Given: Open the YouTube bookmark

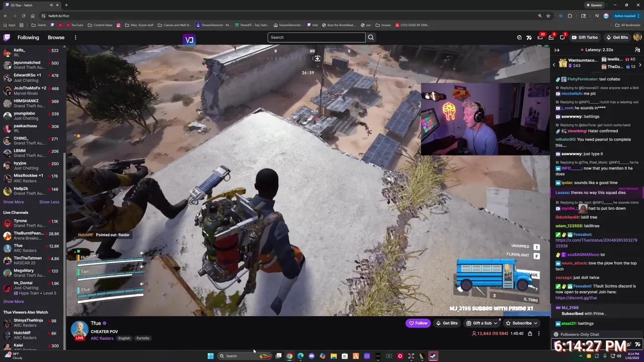Looking at the screenshot, I should 74,25.
